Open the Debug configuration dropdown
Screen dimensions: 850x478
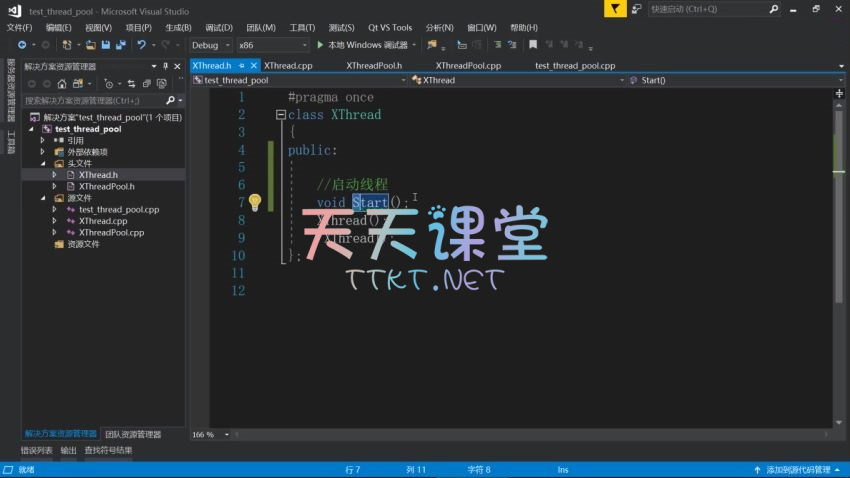211,45
